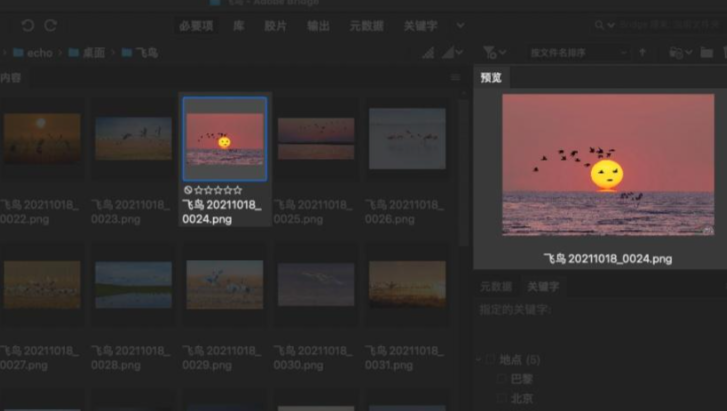Select thumbnail 飞鸟 20211018_0027.png
This screenshot has height=411, width=727.
[x=42, y=284]
